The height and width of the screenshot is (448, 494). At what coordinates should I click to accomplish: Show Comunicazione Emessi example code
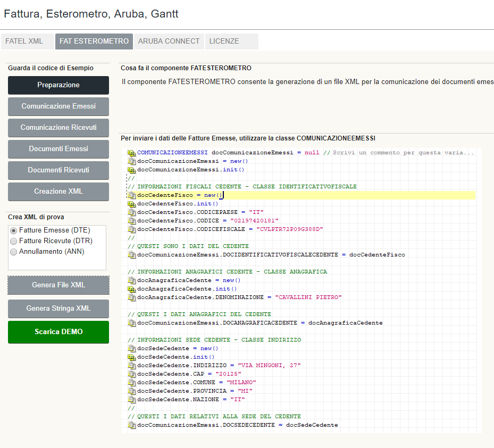click(x=58, y=106)
